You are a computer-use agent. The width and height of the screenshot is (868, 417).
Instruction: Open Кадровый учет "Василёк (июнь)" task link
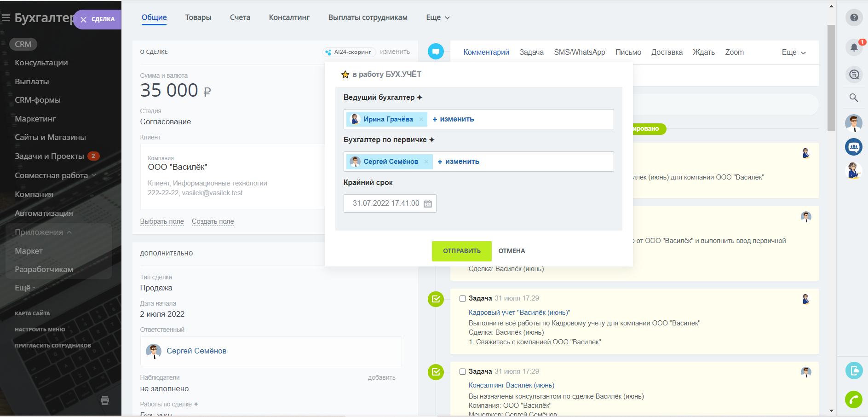pyautogui.click(x=519, y=313)
